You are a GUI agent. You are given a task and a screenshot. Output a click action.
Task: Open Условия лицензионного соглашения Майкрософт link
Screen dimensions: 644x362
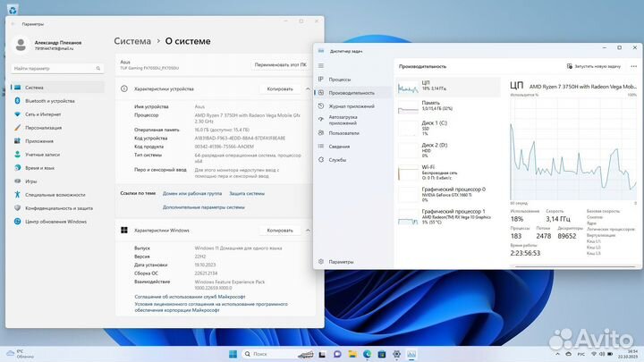[211, 307]
